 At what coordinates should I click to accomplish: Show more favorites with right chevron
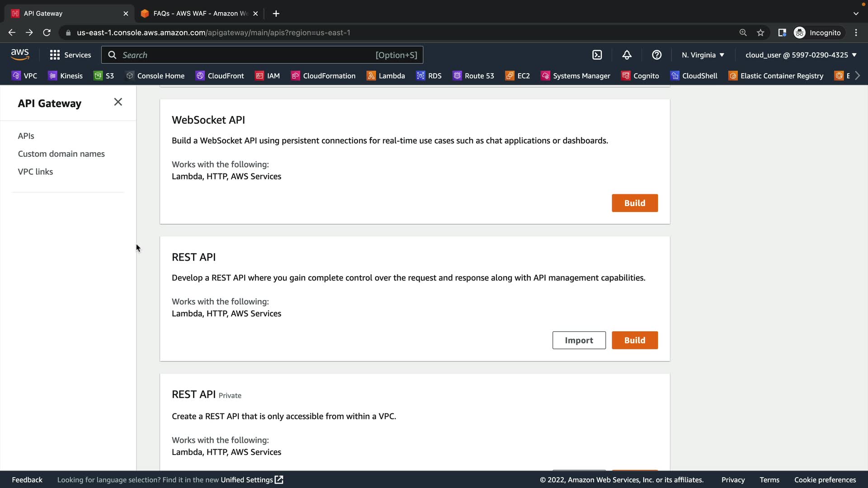click(x=857, y=75)
